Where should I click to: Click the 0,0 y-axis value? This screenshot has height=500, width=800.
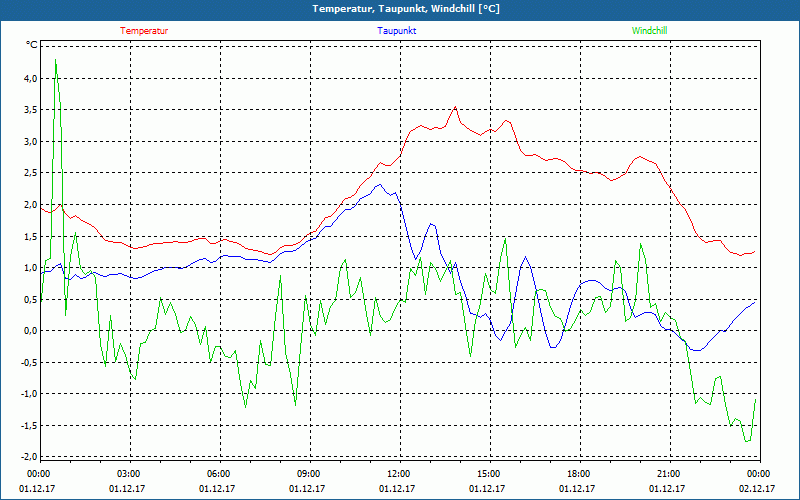point(30,331)
